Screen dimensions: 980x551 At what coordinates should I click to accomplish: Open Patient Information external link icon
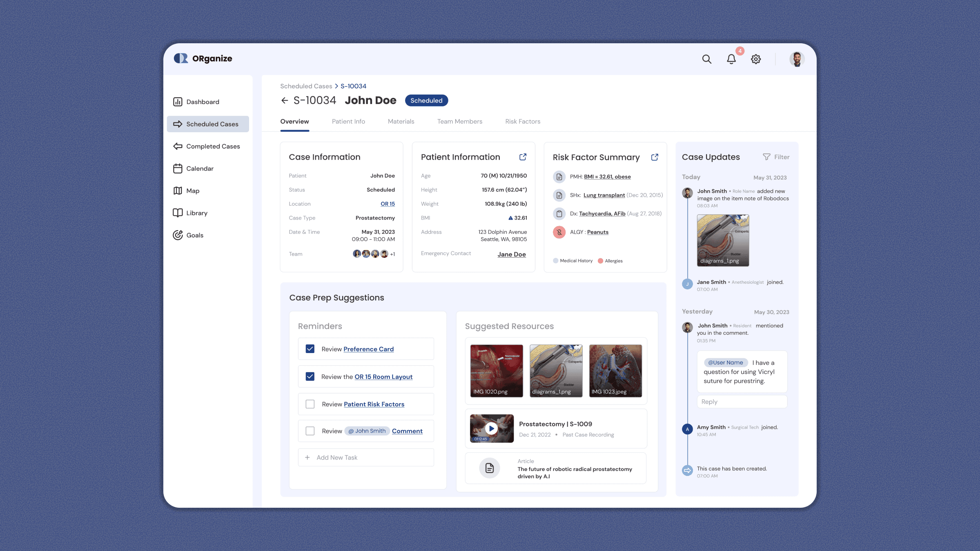click(523, 157)
